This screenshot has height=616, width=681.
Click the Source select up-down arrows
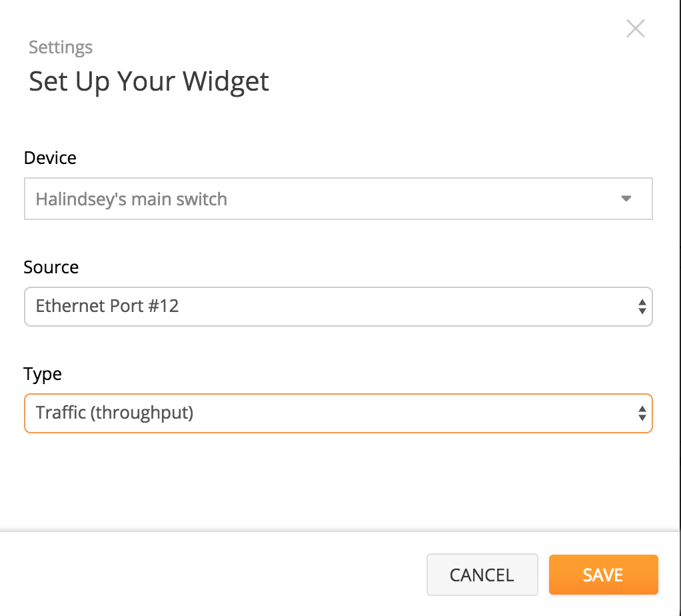(642, 307)
